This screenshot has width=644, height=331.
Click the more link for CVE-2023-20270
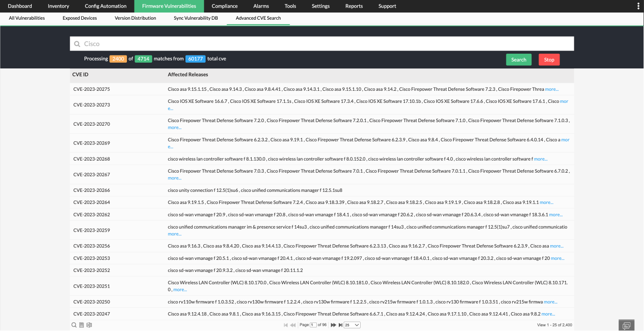click(x=175, y=127)
